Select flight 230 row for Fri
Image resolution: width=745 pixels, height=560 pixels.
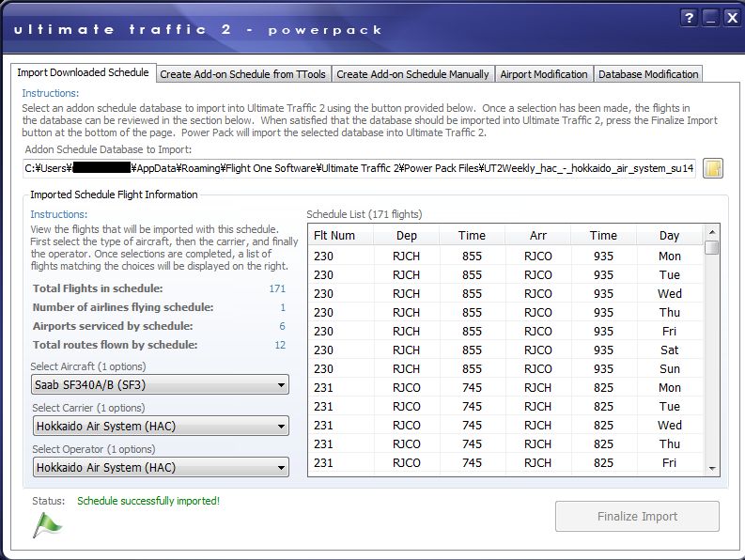tap(505, 332)
